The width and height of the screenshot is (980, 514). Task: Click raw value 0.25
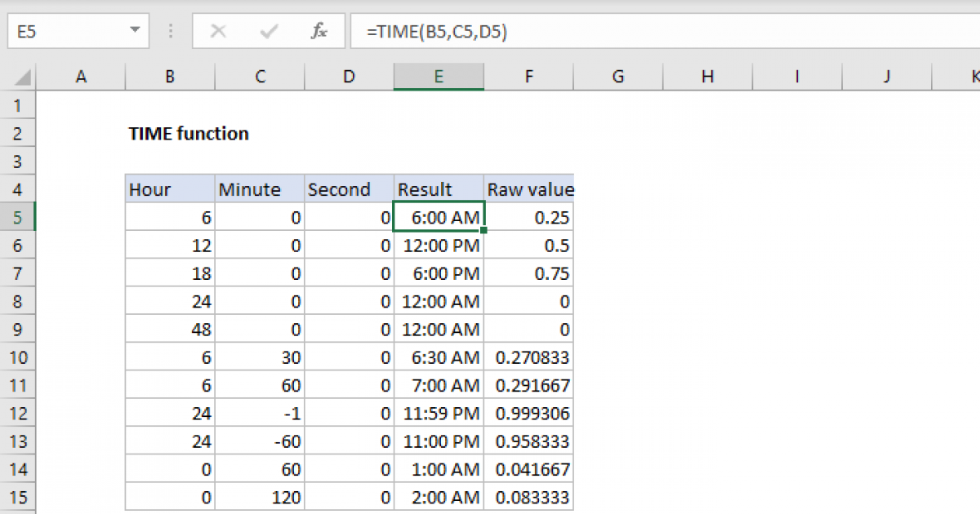click(528, 217)
